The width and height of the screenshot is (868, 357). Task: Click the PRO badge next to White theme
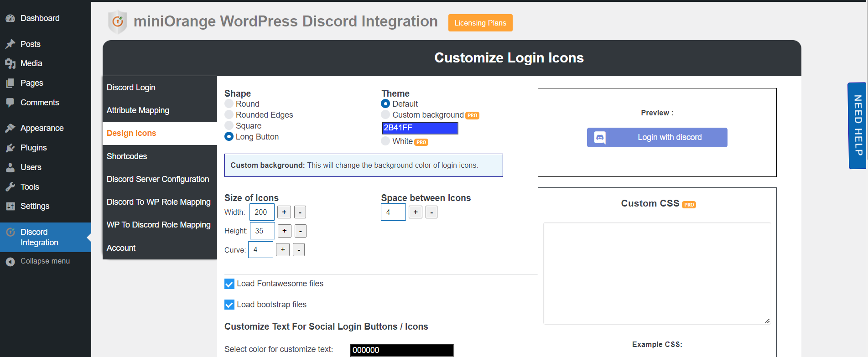421,142
